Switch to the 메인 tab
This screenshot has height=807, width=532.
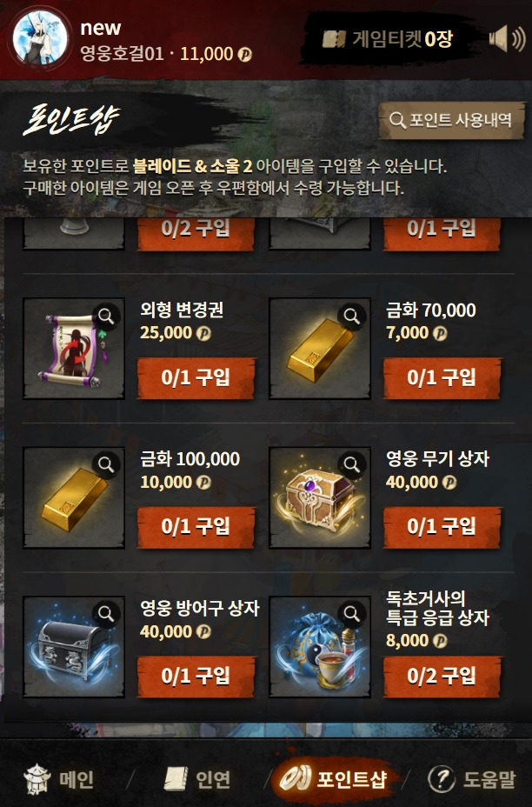tap(59, 779)
